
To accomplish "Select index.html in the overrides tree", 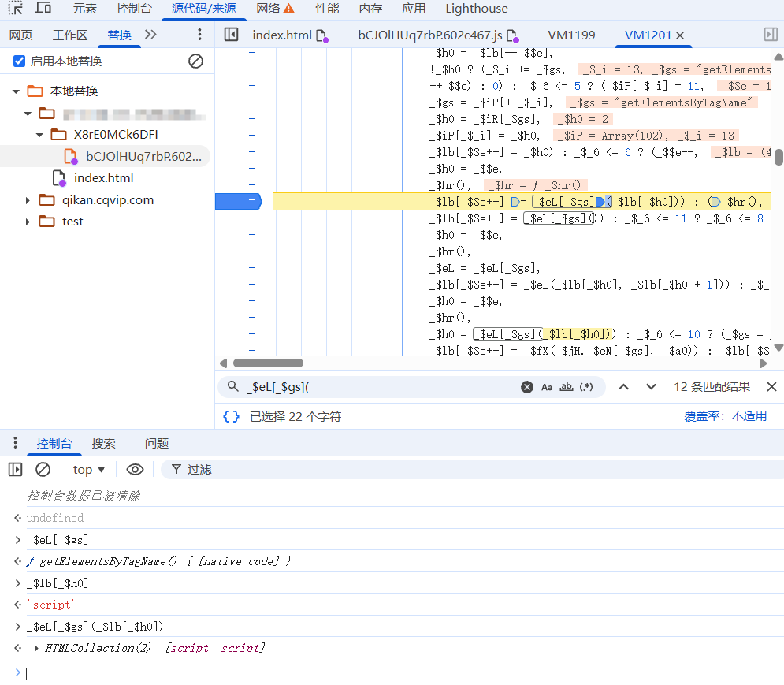I will click(x=103, y=178).
